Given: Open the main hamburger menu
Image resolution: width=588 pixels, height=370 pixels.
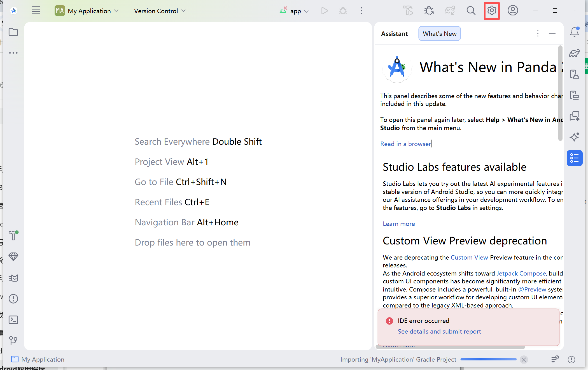Looking at the screenshot, I should click(36, 11).
